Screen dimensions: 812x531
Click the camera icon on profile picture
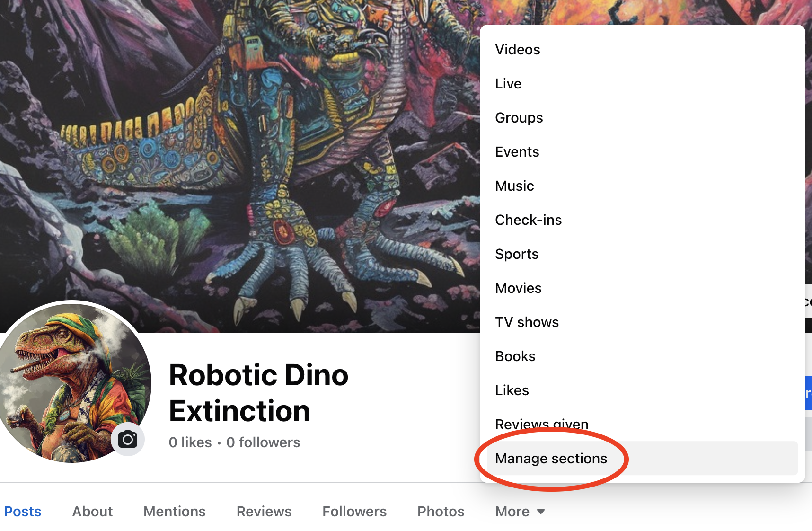(127, 440)
